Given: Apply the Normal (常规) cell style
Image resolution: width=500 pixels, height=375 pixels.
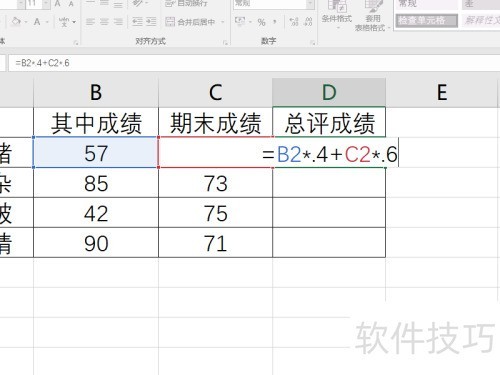Looking at the screenshot, I should coord(427,4).
